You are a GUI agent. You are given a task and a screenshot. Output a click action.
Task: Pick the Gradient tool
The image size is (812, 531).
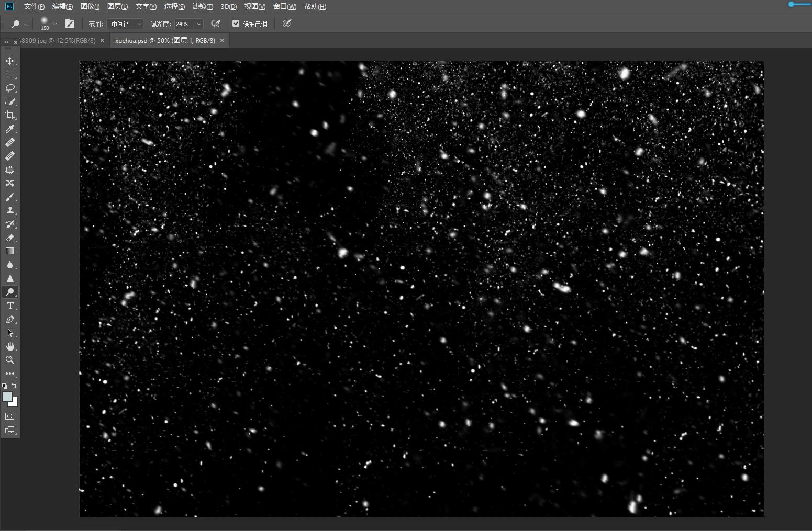click(x=10, y=251)
